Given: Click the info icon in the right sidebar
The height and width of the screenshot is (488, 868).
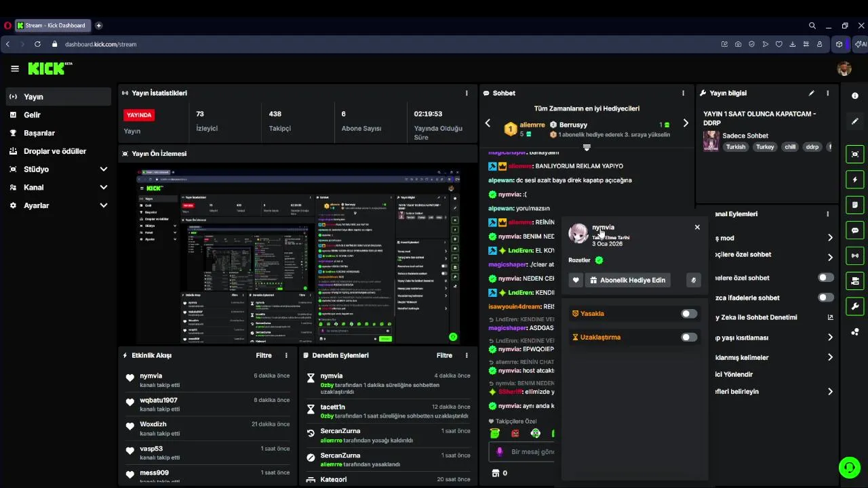Looking at the screenshot, I should pos(855,96).
